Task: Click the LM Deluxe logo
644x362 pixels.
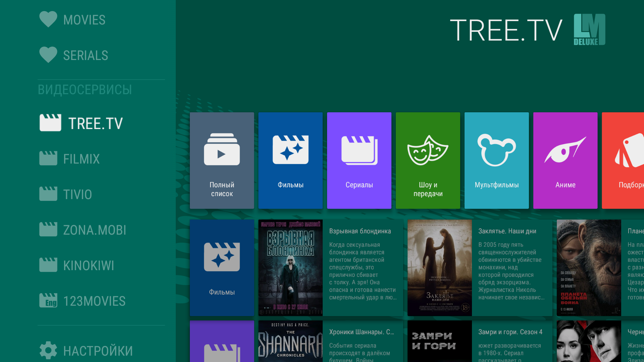Action: [x=589, y=29]
